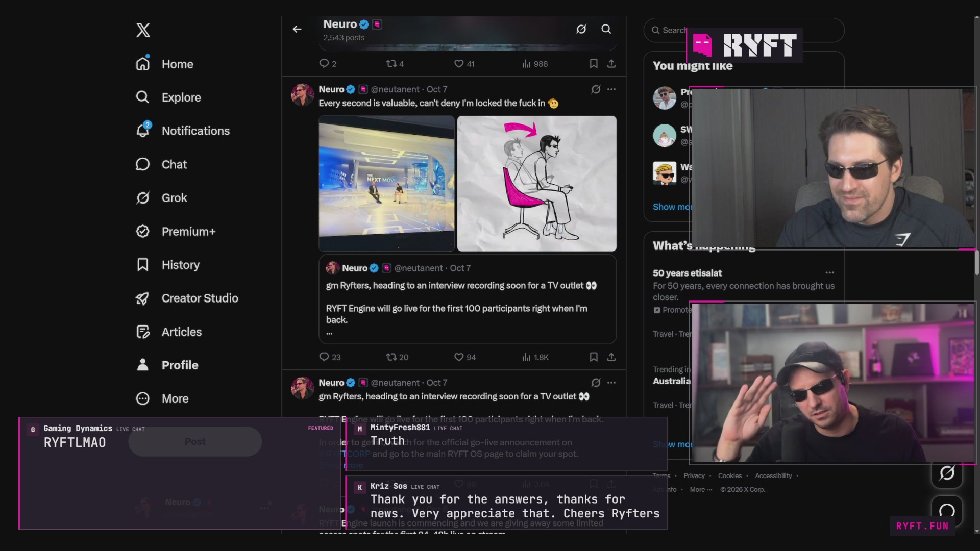Open History from the sidebar
This screenshot has height=551, width=980.
pyautogui.click(x=167, y=265)
